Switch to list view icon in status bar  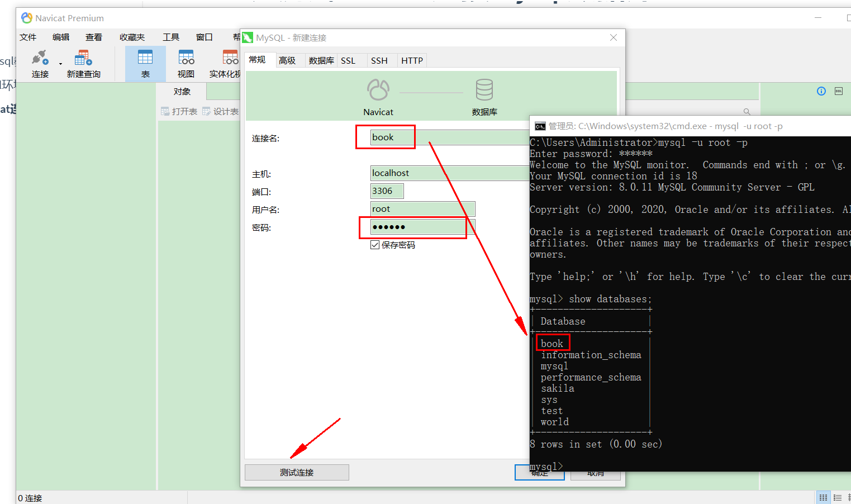click(837, 497)
